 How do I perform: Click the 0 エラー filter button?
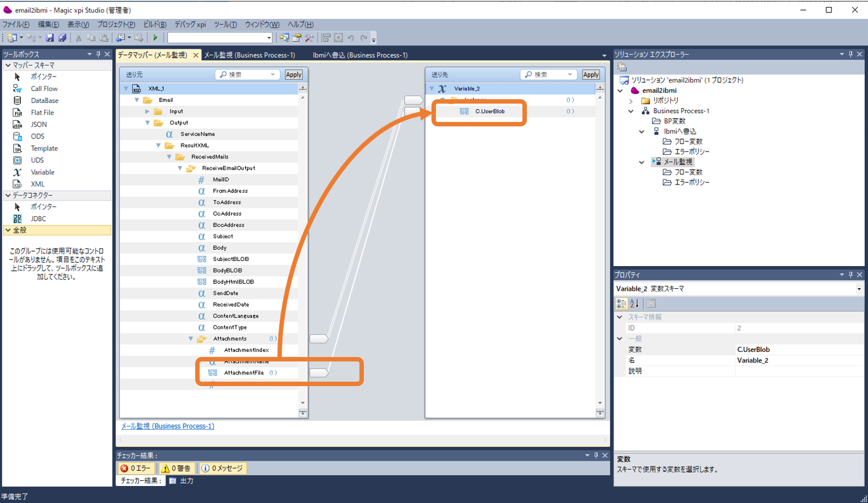pyautogui.click(x=136, y=468)
